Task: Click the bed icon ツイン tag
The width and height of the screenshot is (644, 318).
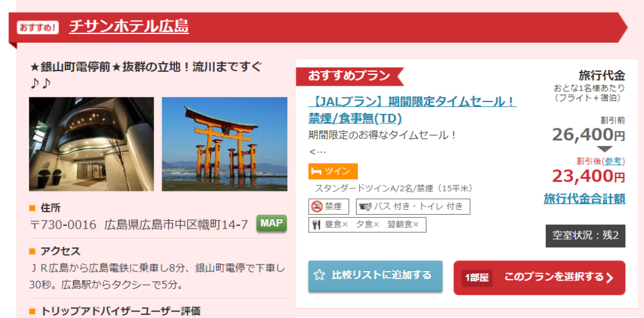Action: [333, 171]
